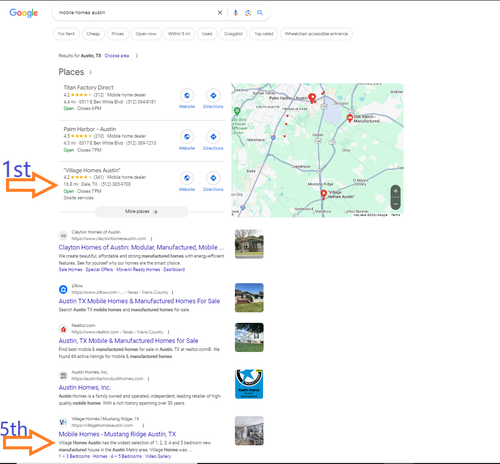The height and width of the screenshot is (464, 500).
Task: Open Mobile Homes - Mustang Ridge result
Action: click(117, 434)
